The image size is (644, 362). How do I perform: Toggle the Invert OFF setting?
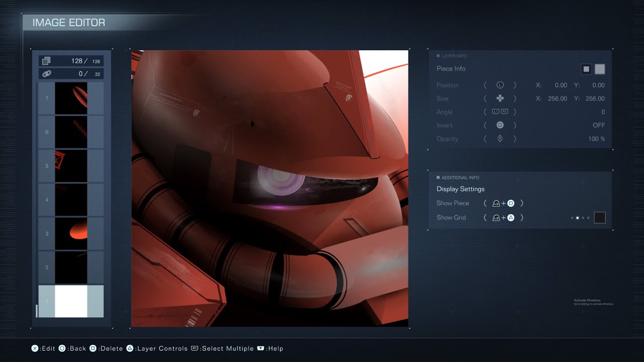coord(598,125)
